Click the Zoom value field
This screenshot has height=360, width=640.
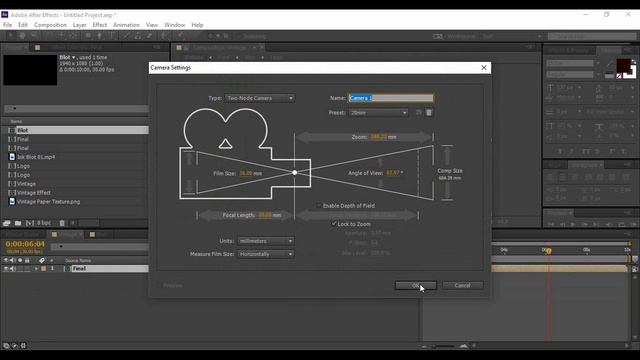click(x=378, y=137)
